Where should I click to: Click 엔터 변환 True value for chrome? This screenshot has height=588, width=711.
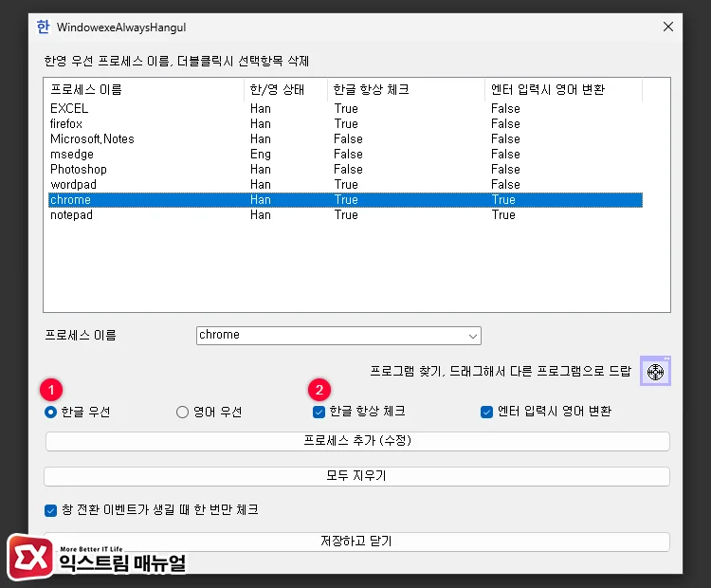[503, 200]
